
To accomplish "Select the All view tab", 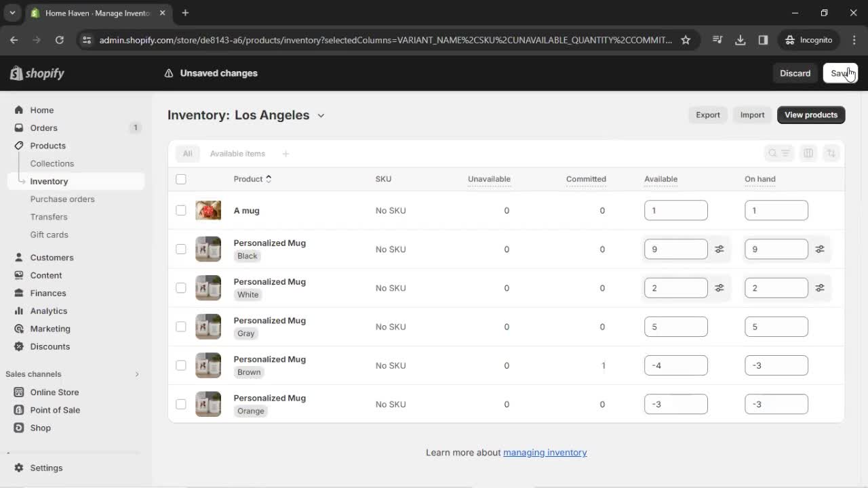I will 187,153.
